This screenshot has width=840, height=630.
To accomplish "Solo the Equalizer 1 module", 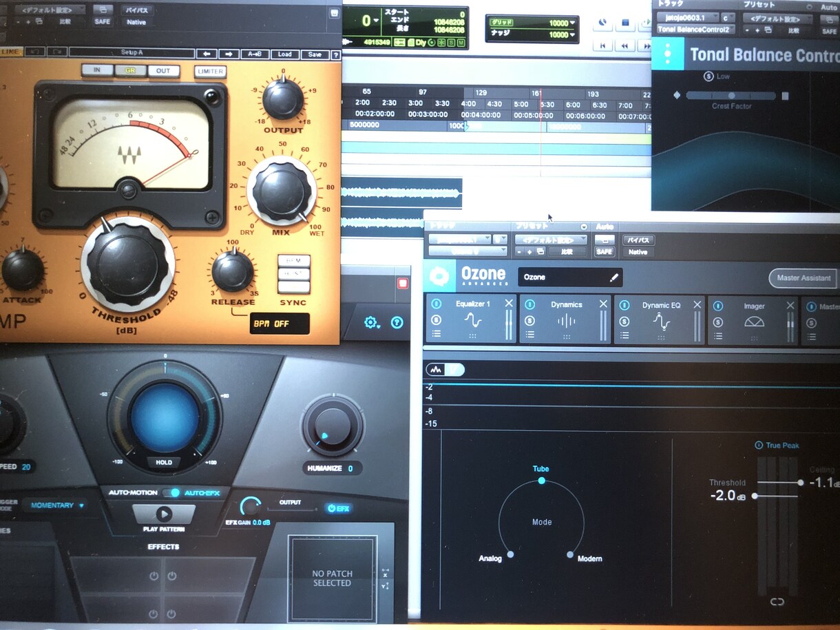I will 436,320.
